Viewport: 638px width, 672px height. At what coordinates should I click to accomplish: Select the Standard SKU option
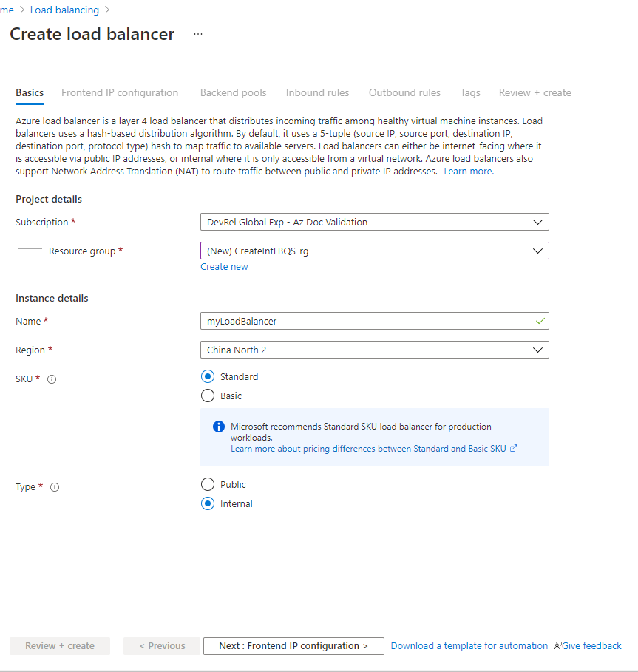coord(208,376)
